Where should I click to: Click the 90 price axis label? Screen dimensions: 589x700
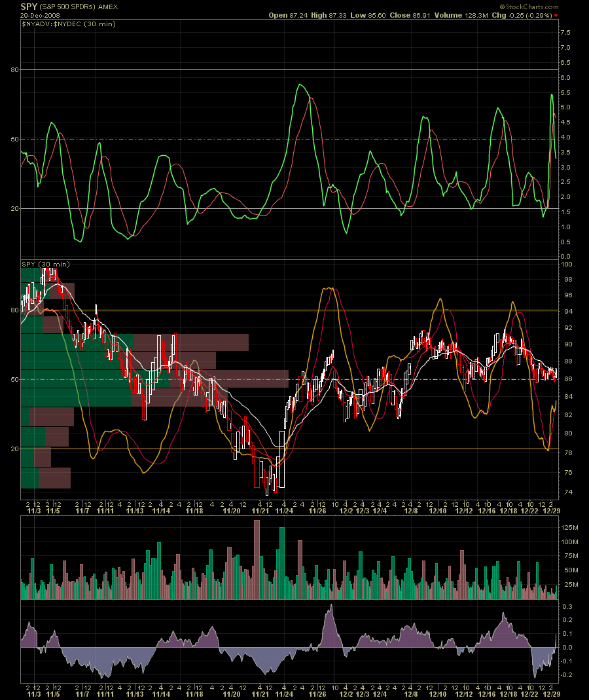coord(568,344)
